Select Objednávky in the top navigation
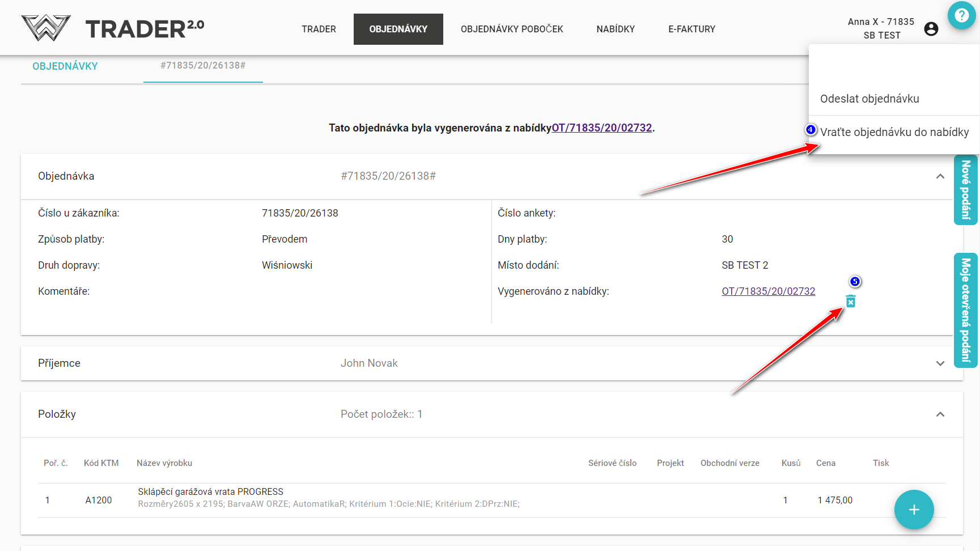Image resolution: width=980 pixels, height=551 pixels. click(x=398, y=29)
